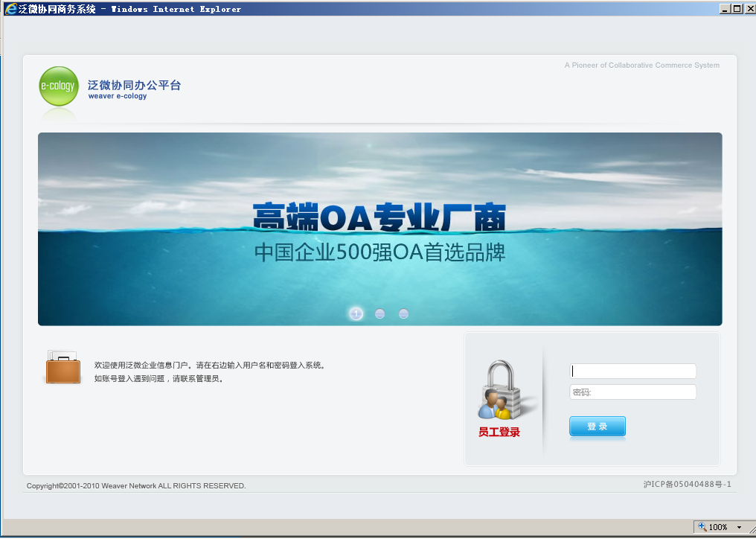Click the 高端OA专业厂商 banner headline
Image resolution: width=756 pixels, height=539 pixels.
(379, 217)
